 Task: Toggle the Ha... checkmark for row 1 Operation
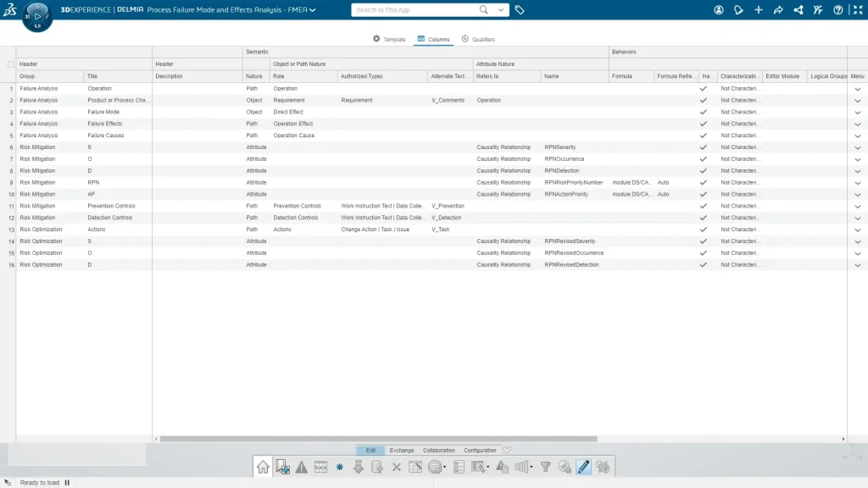pos(703,89)
